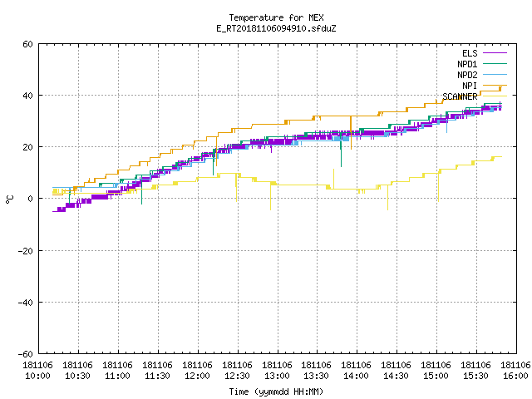
Task: Click the yellow SCANNER upward spike near 13:45
Action: pyautogui.click(x=334, y=179)
